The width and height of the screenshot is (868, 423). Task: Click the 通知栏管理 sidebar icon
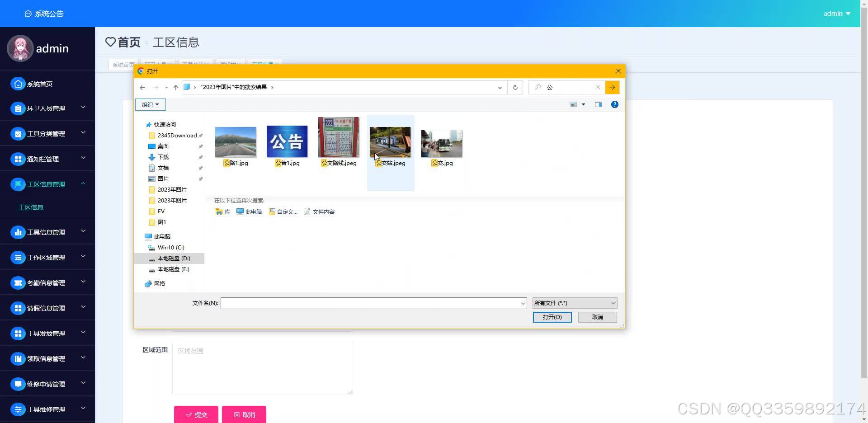(18, 159)
